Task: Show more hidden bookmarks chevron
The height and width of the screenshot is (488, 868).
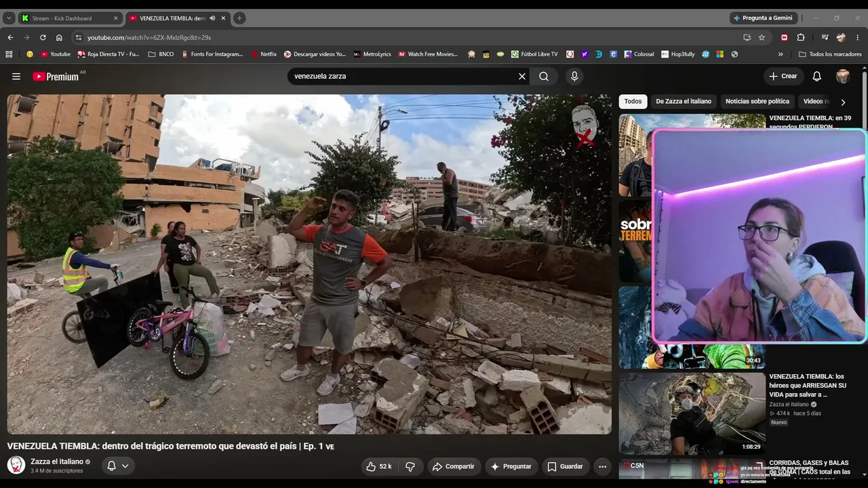Action: [x=781, y=54]
